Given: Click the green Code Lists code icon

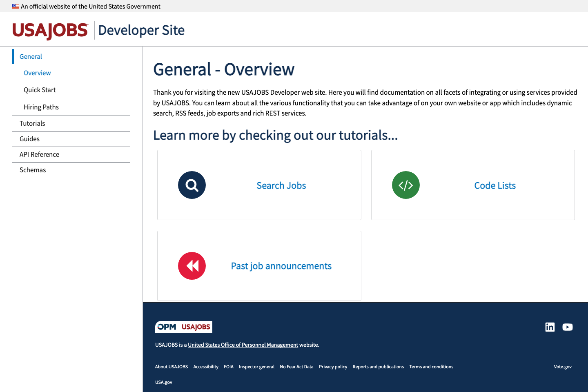Looking at the screenshot, I should click(405, 185).
